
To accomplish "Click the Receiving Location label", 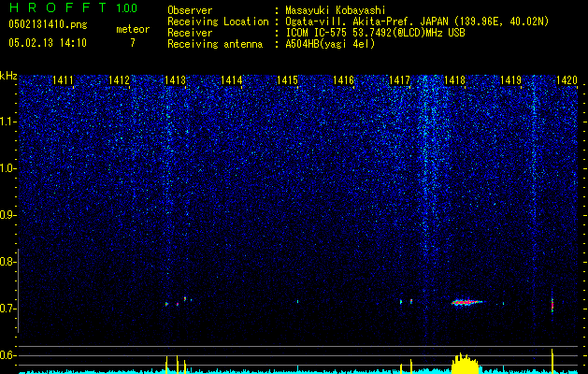I will coord(218,22).
